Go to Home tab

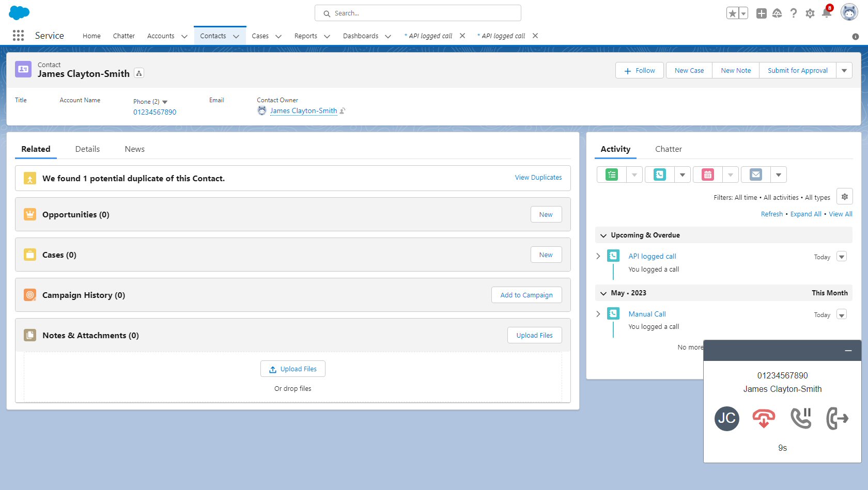point(91,36)
